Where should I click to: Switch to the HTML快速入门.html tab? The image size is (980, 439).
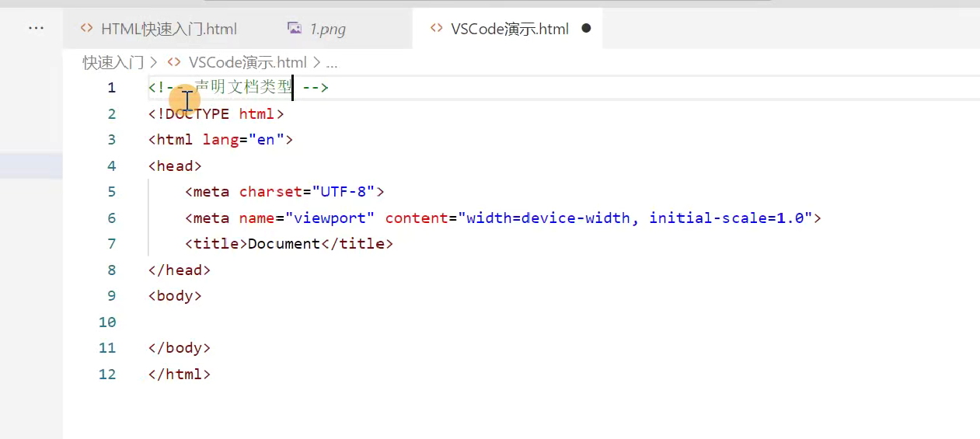169,29
